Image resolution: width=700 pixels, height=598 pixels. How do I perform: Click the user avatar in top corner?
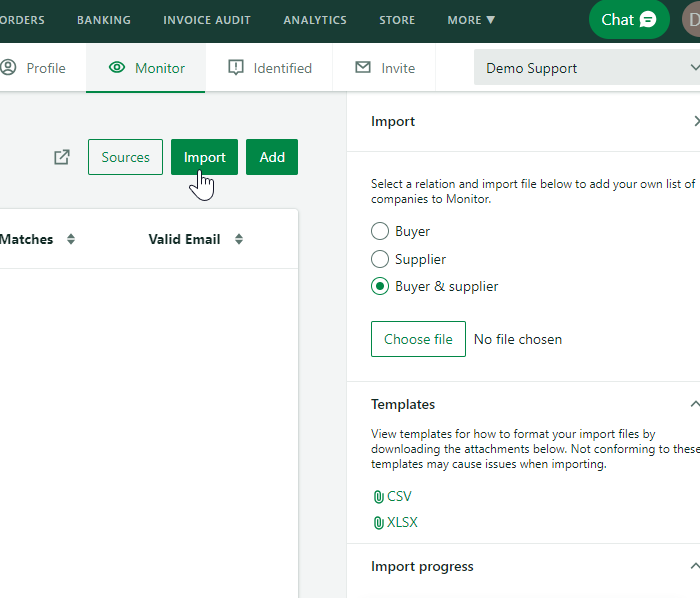coord(692,20)
